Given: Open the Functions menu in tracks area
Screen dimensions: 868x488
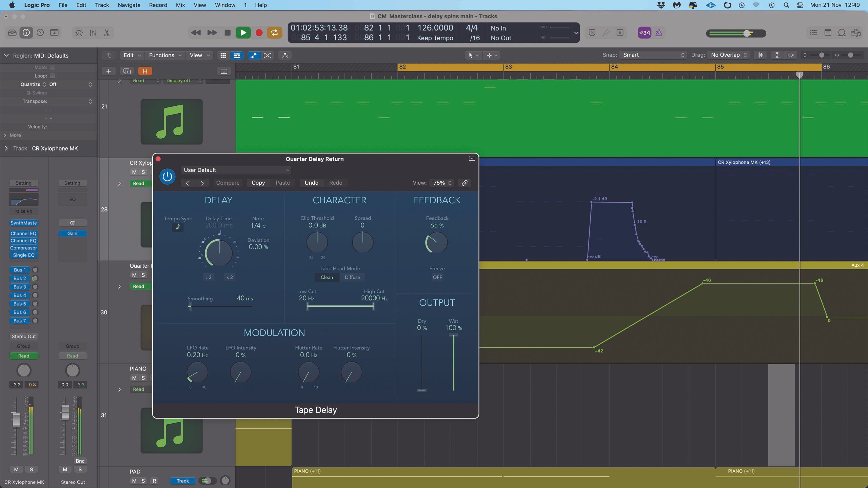Looking at the screenshot, I should tap(165, 55).
